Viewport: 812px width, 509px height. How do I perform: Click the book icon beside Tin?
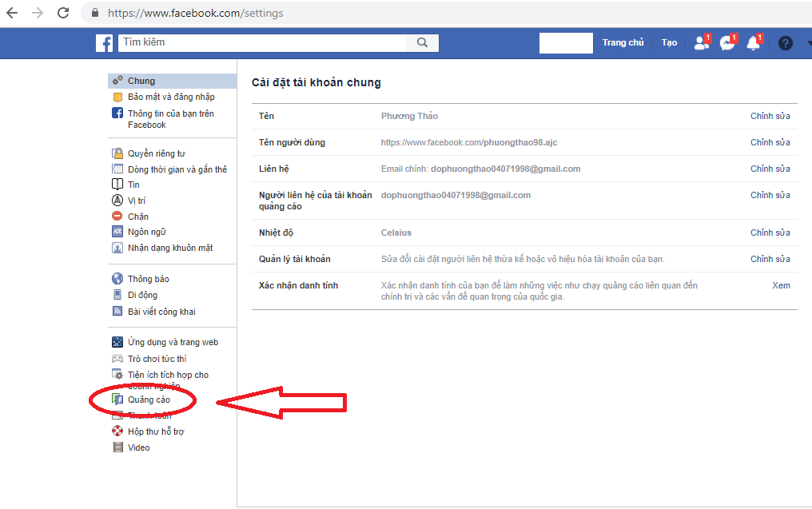(117, 185)
